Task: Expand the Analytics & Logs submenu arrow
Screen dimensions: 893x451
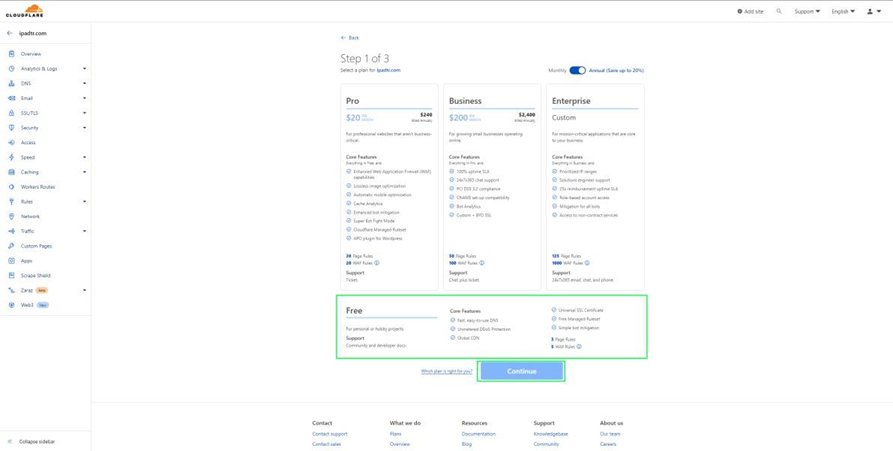Action: coord(84,68)
